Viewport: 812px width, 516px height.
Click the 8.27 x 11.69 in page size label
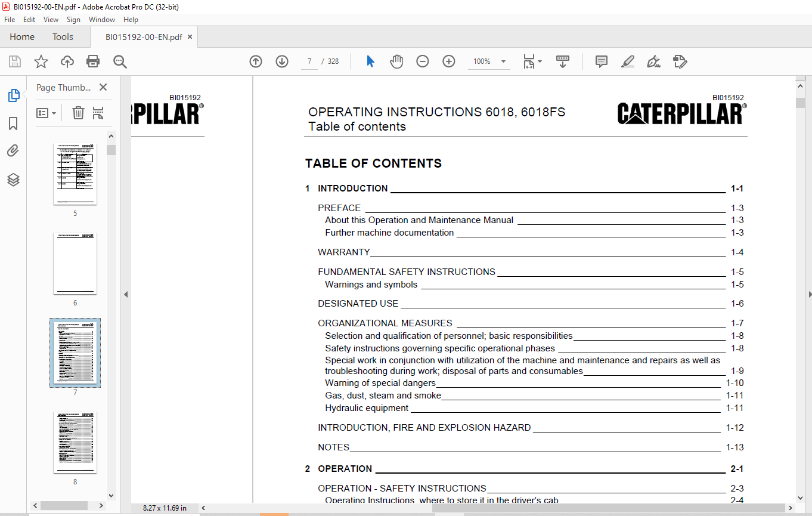click(x=165, y=508)
